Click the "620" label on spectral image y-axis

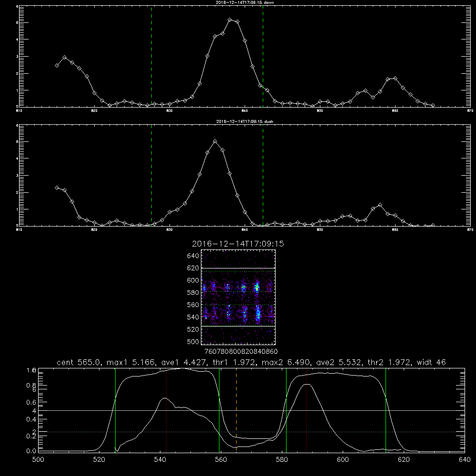point(193,268)
